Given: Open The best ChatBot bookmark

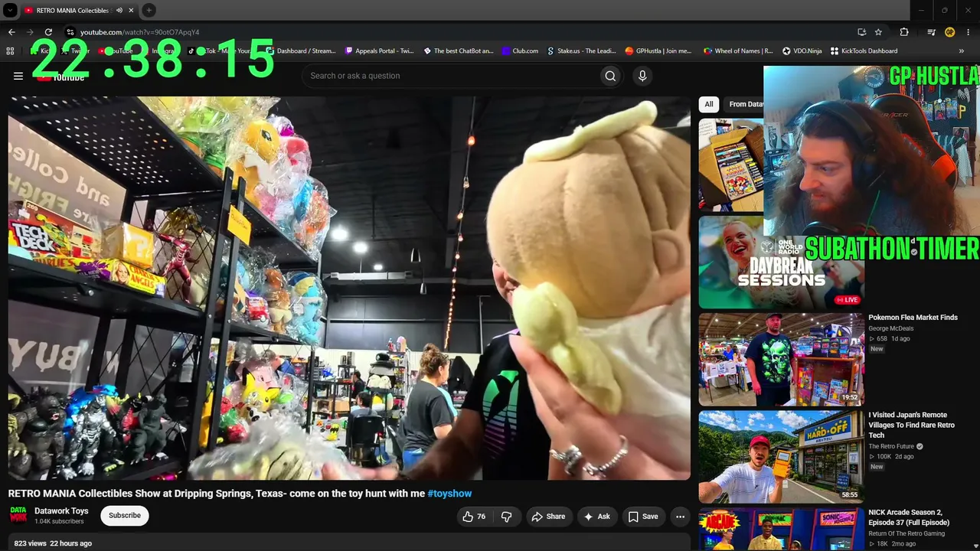Looking at the screenshot, I should pos(459,51).
